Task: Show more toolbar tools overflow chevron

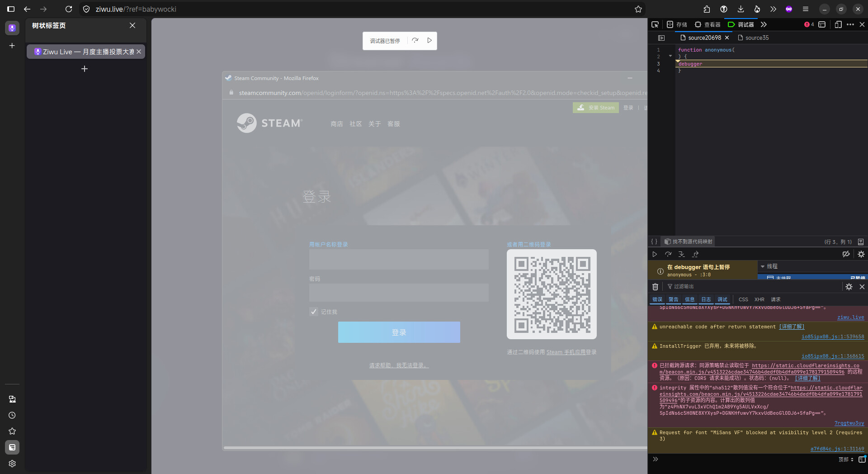Action: tap(773, 9)
